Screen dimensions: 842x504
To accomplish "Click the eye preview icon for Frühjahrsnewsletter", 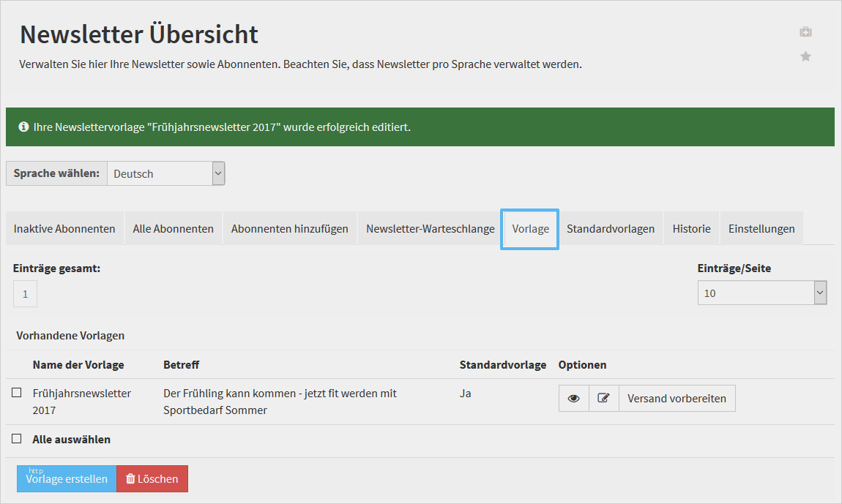I will pos(573,399).
